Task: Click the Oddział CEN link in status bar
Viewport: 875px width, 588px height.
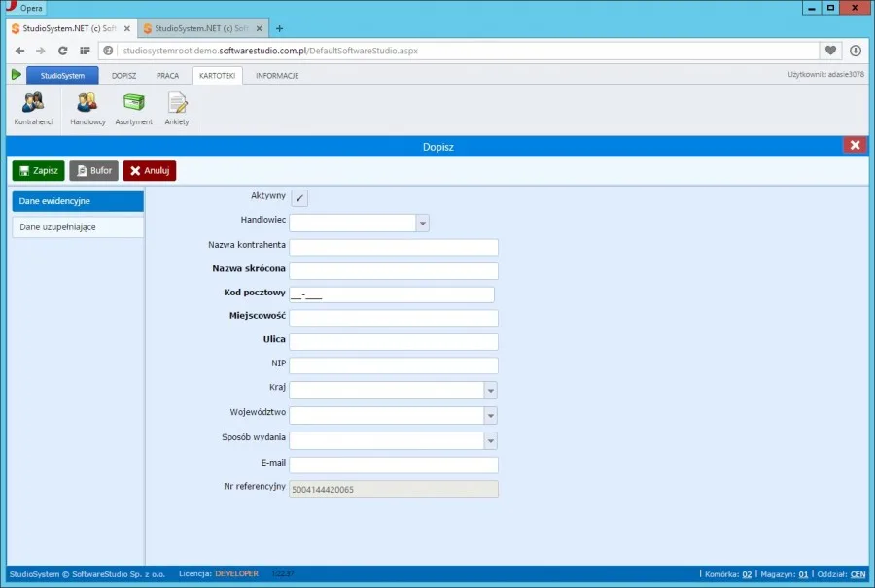Action: pos(858,574)
